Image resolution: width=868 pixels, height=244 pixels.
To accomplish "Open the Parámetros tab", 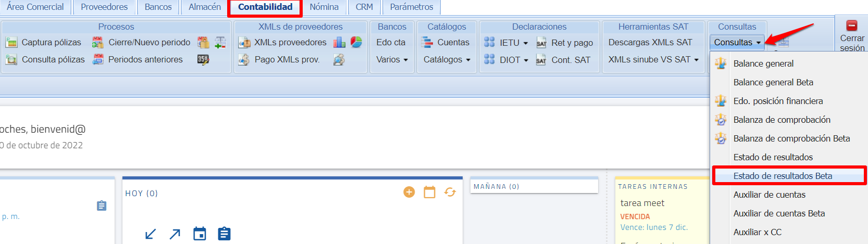I will [412, 7].
